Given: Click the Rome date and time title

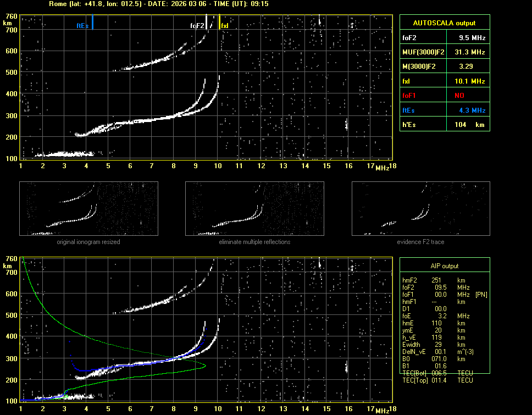Looking at the screenshot, I should pos(158,4).
